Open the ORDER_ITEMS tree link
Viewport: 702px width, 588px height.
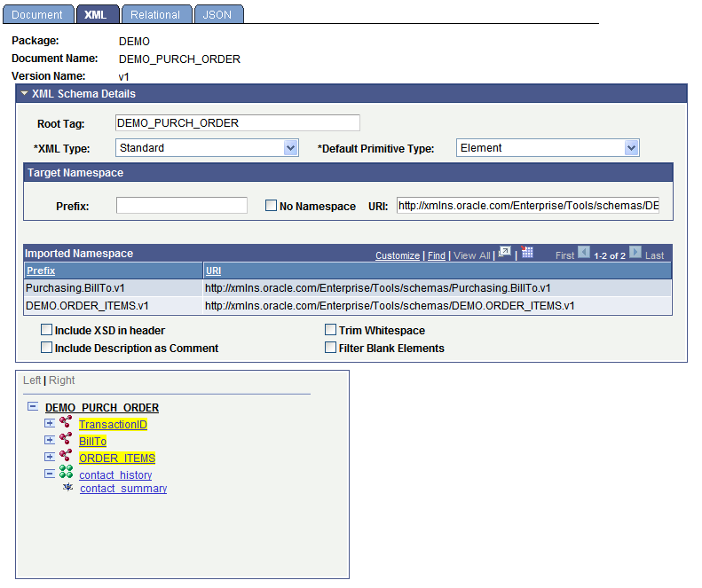117,459
